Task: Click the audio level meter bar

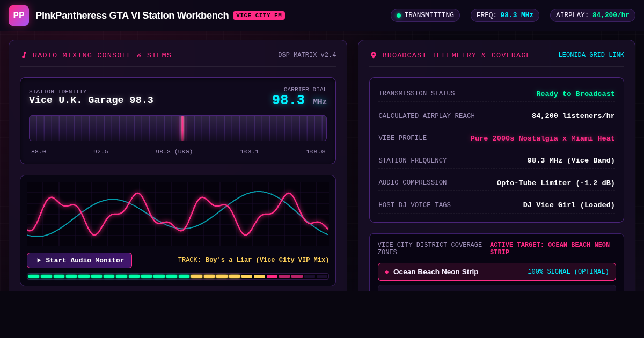Action: [x=178, y=276]
